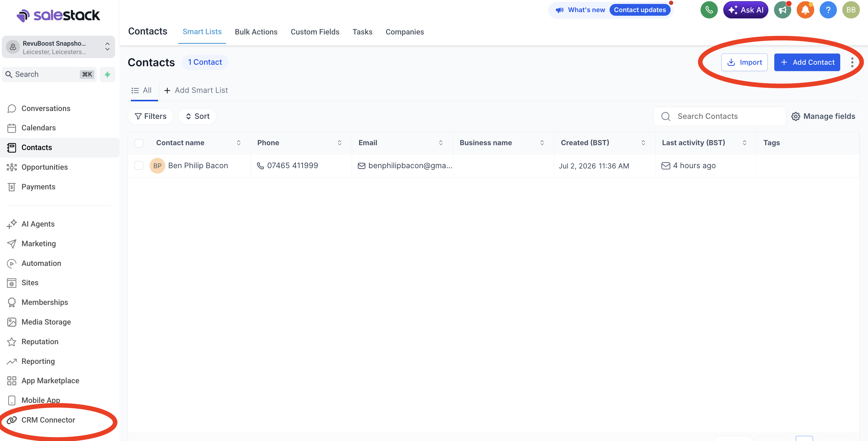Screen dimensions: 868x441
Task: Click the Contact updates badge
Action: 640,10
